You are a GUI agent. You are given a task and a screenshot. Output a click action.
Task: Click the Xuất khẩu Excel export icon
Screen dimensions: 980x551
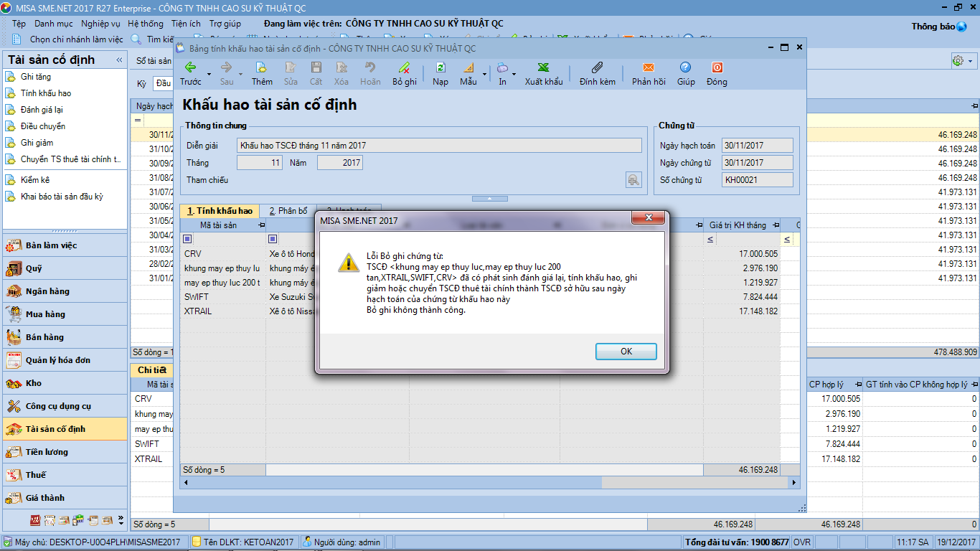click(544, 67)
